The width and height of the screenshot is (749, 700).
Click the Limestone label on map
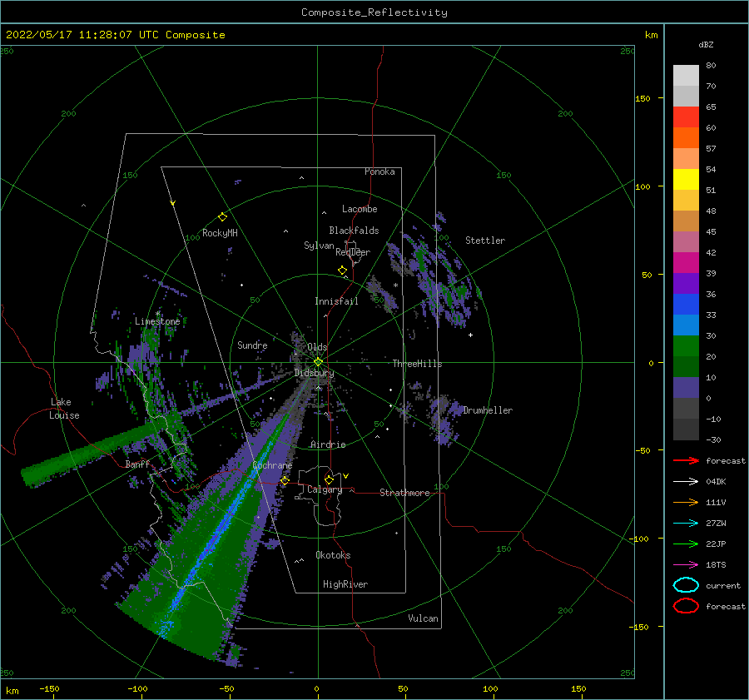pyautogui.click(x=157, y=321)
